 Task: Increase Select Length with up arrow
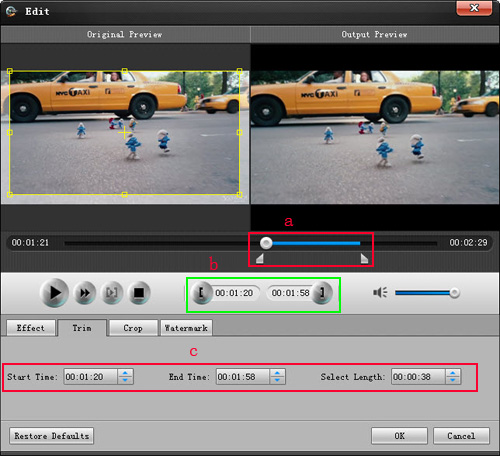click(453, 373)
